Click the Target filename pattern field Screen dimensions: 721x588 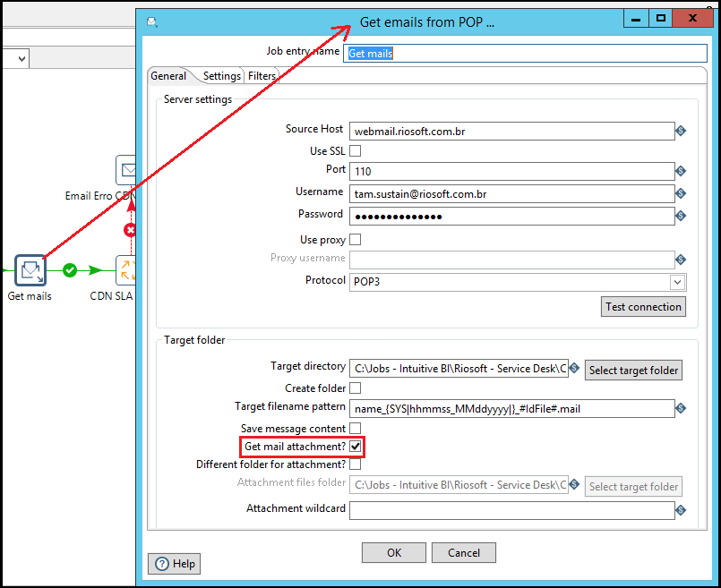[511, 408]
